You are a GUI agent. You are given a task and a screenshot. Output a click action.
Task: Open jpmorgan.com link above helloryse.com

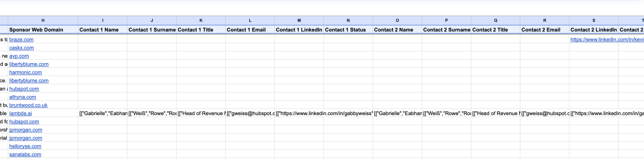(25, 138)
